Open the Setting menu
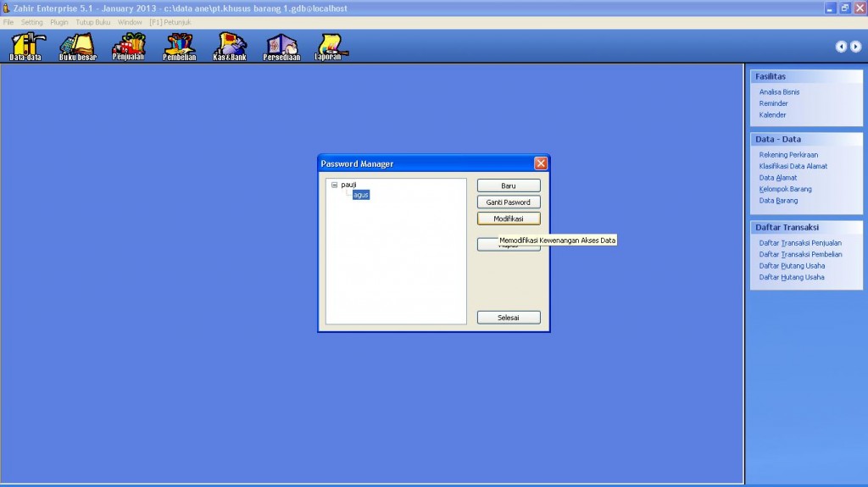 point(31,21)
